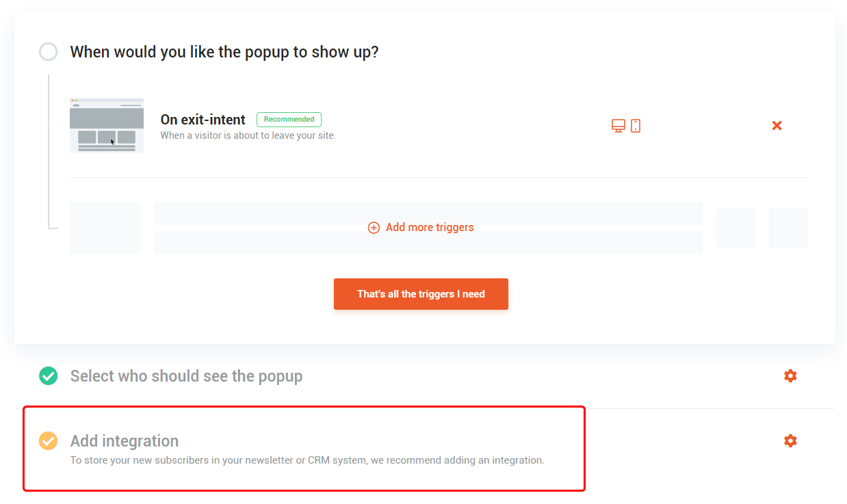Click the Add more triggers link text
This screenshot has height=504, width=847.
coord(429,228)
